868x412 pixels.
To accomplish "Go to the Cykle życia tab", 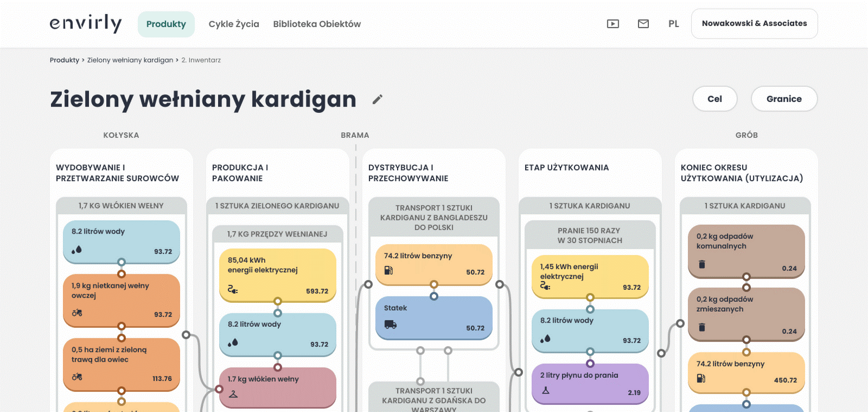I will pyautogui.click(x=234, y=24).
